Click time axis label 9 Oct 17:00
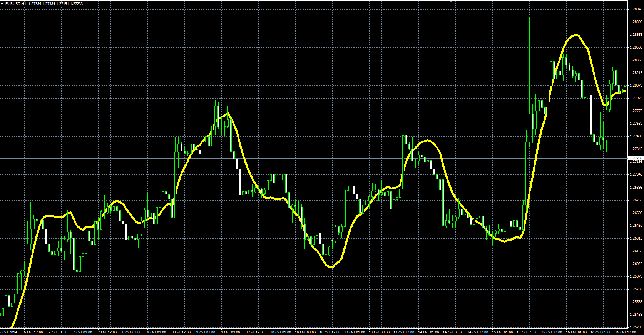The image size is (644, 335). (255, 332)
